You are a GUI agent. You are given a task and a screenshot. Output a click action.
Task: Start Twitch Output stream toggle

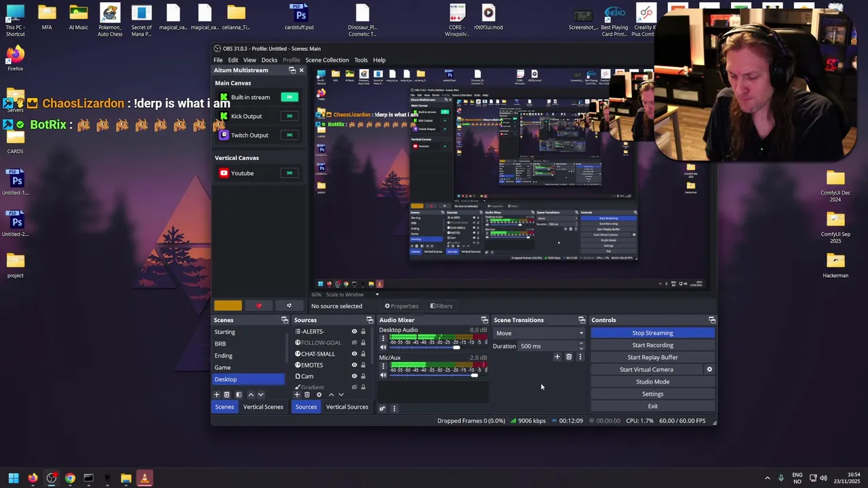point(290,135)
